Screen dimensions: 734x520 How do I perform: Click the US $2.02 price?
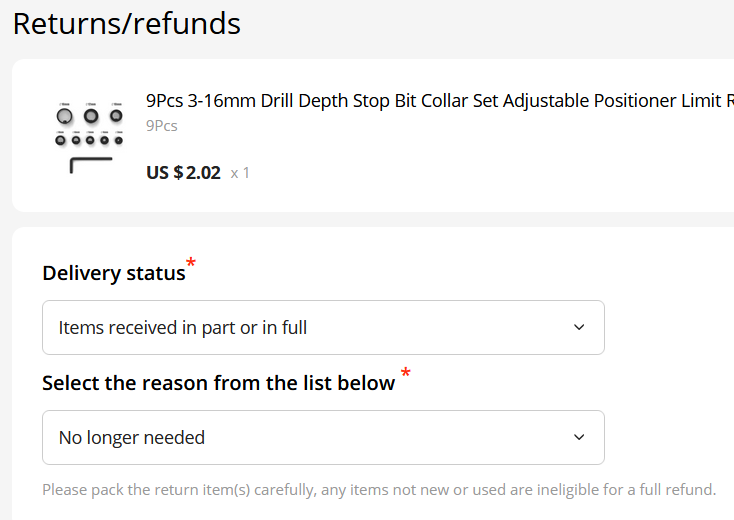point(183,172)
